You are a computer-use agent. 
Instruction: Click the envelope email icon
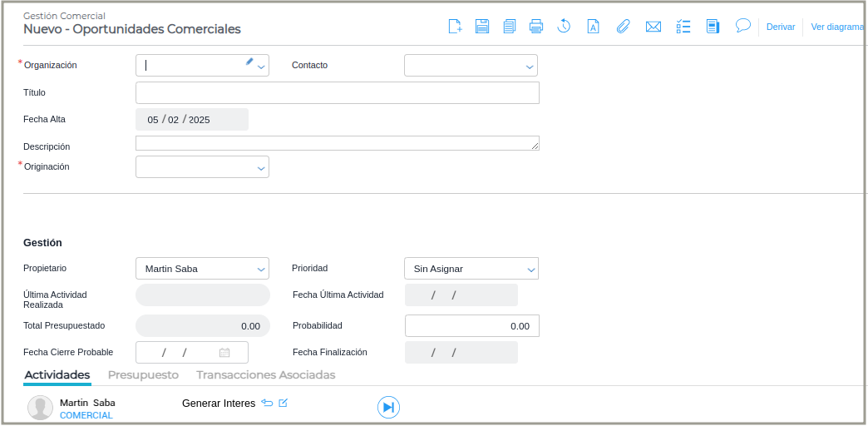(653, 27)
